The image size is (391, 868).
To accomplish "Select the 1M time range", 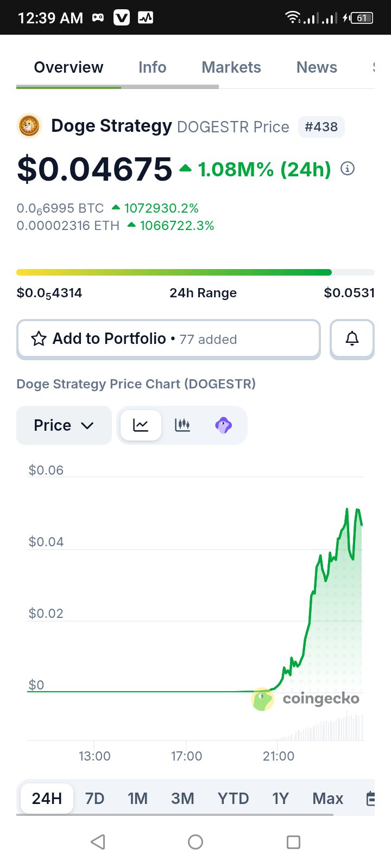I will (137, 799).
